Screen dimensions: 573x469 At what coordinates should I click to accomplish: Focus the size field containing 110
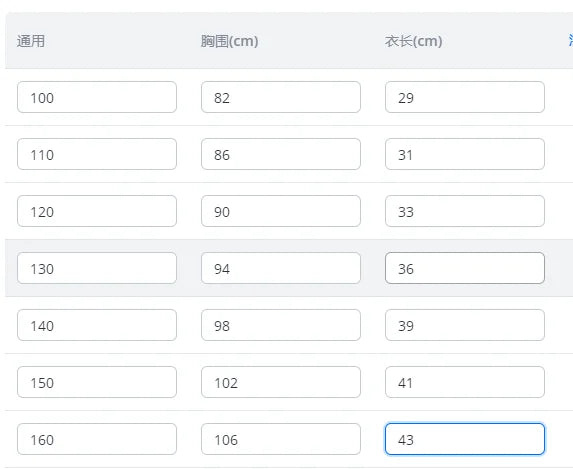(x=97, y=154)
